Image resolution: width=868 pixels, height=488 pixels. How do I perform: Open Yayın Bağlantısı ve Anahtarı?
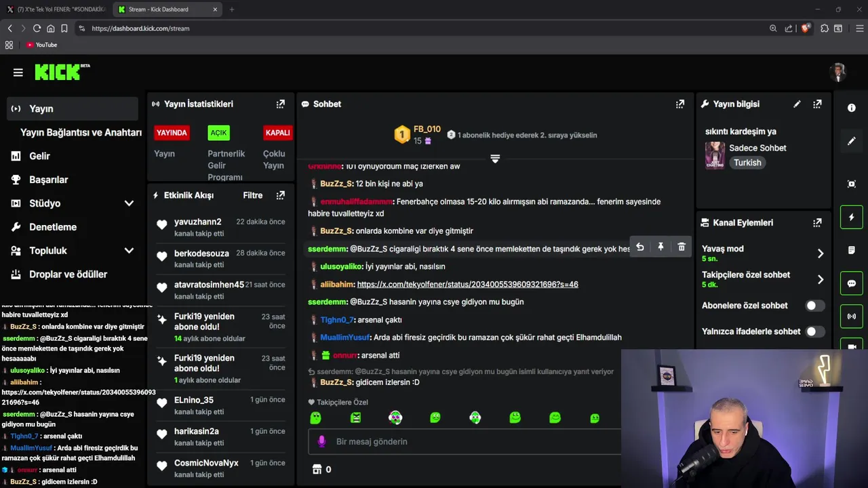(x=81, y=132)
